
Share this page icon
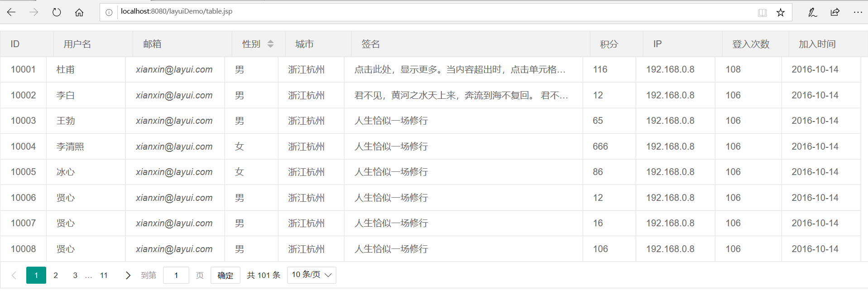pos(835,12)
